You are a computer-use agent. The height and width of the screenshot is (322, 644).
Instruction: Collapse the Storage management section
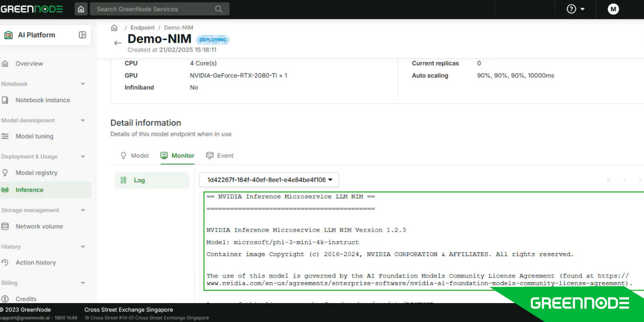pos(83,210)
